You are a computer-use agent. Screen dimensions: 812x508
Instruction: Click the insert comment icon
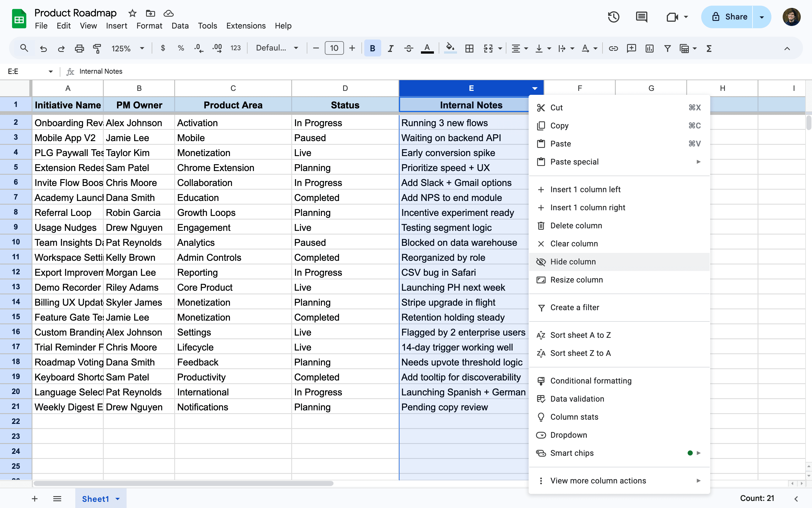[632, 49]
